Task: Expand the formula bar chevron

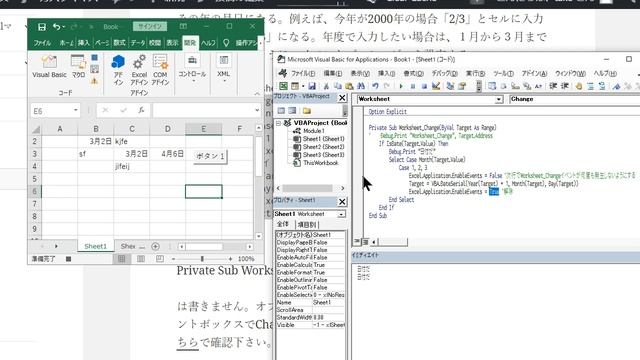Action: pyautogui.click(x=257, y=110)
